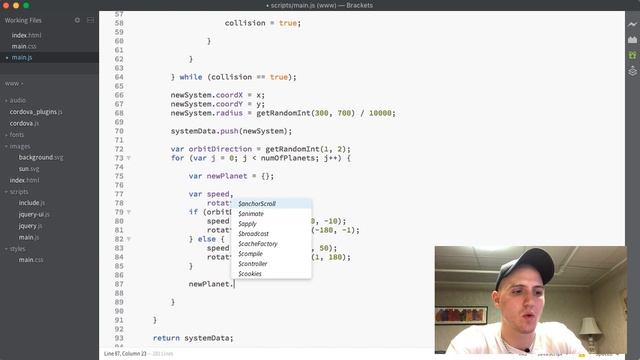The width and height of the screenshot is (640, 360).
Task: Click the layers extract icon in right toolbar
Action: pyautogui.click(x=632, y=71)
